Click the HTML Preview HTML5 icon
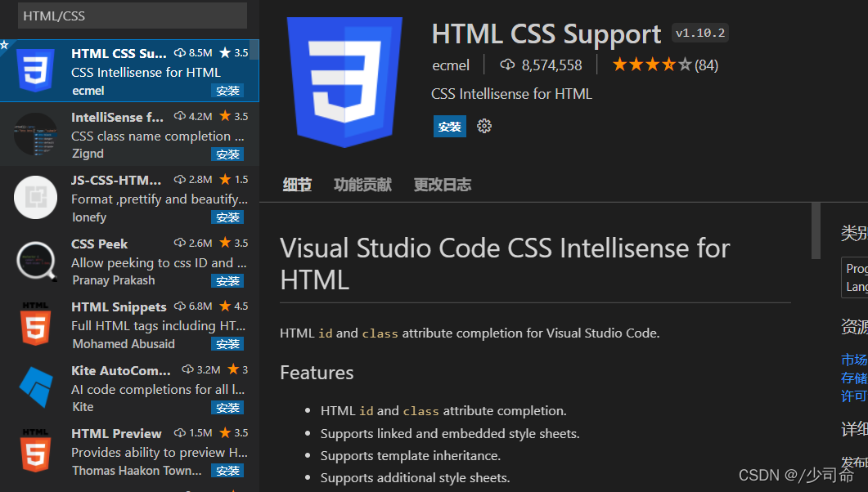Image resolution: width=868 pixels, height=492 pixels. [36, 450]
